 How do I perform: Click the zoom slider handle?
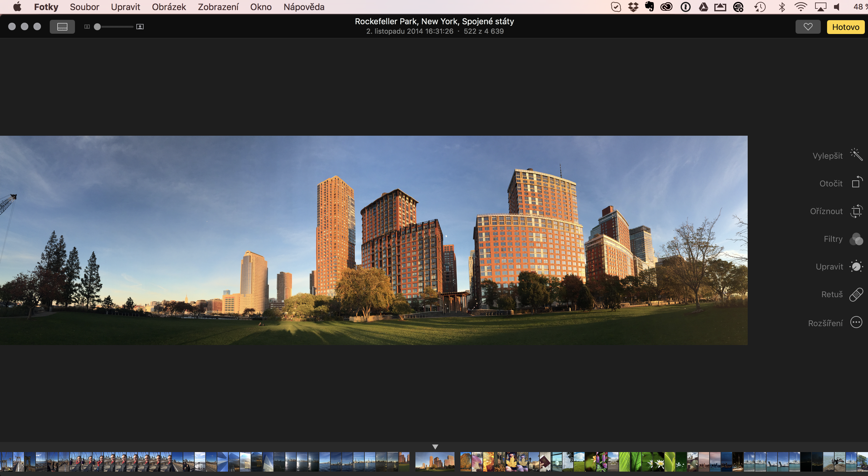pos(97,27)
